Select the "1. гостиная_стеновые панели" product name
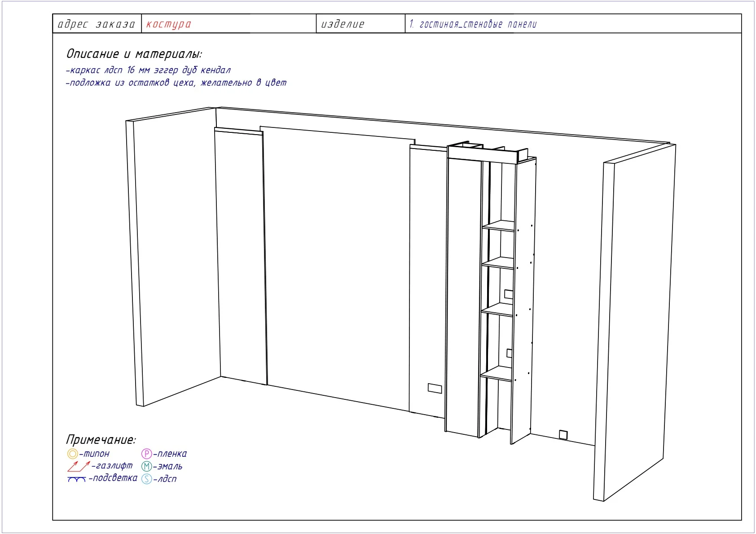This screenshot has height=534, width=756. pyautogui.click(x=473, y=24)
